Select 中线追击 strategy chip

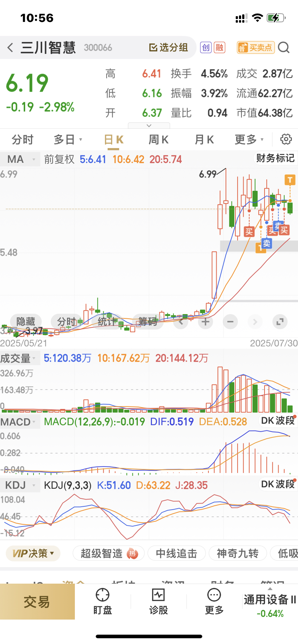coord(176,553)
